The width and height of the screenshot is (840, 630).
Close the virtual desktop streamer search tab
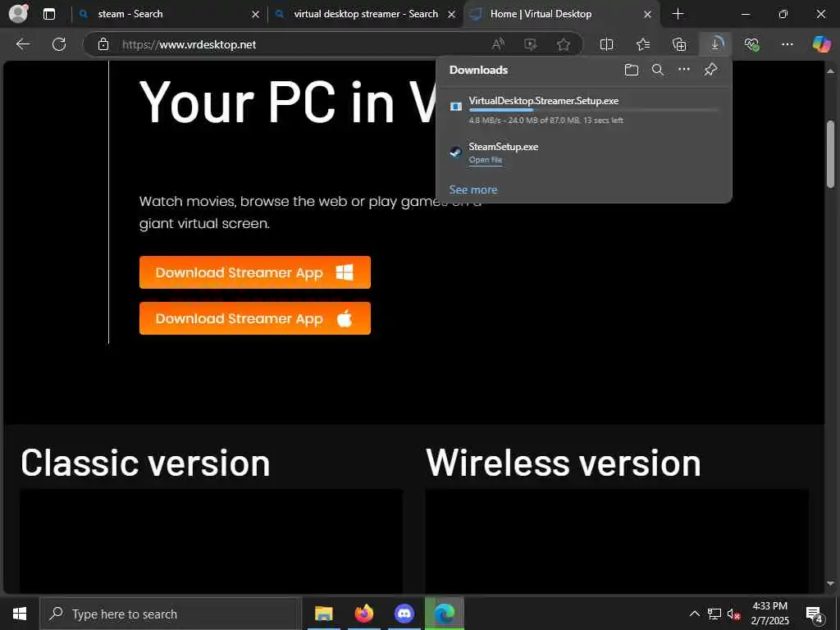452,15
